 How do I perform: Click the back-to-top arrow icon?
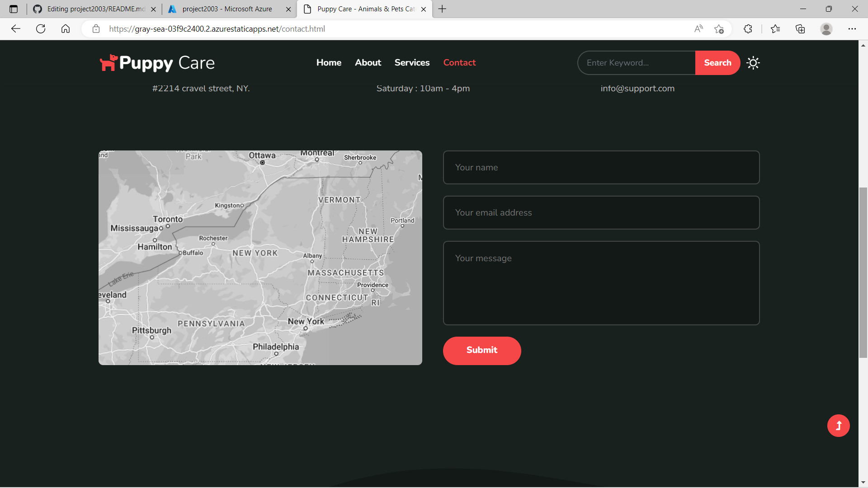[x=838, y=425]
